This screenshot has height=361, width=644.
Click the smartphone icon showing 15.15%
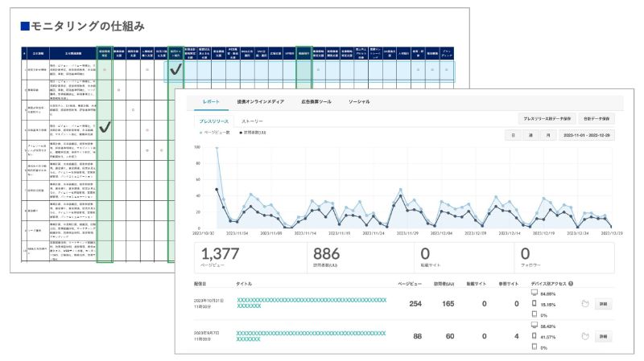coord(534,304)
